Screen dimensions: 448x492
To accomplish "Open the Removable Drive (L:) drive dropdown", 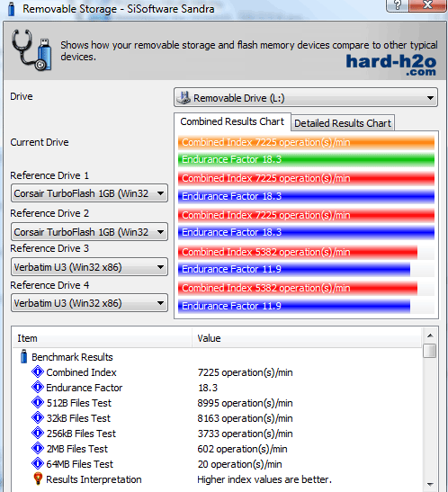I will [306, 98].
